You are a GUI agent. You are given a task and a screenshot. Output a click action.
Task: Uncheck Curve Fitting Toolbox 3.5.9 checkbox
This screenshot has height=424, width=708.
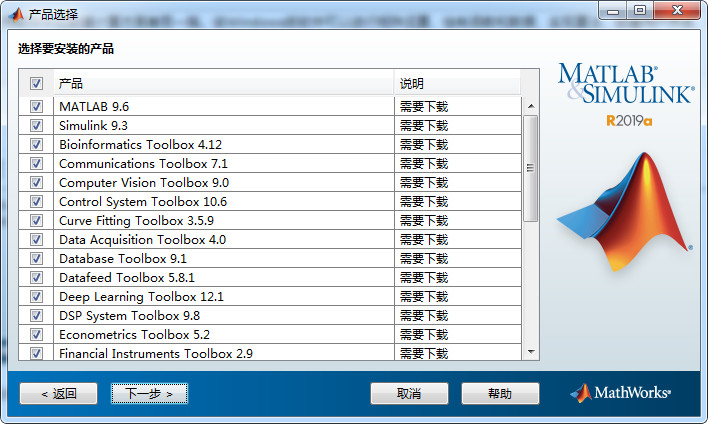coord(36,220)
